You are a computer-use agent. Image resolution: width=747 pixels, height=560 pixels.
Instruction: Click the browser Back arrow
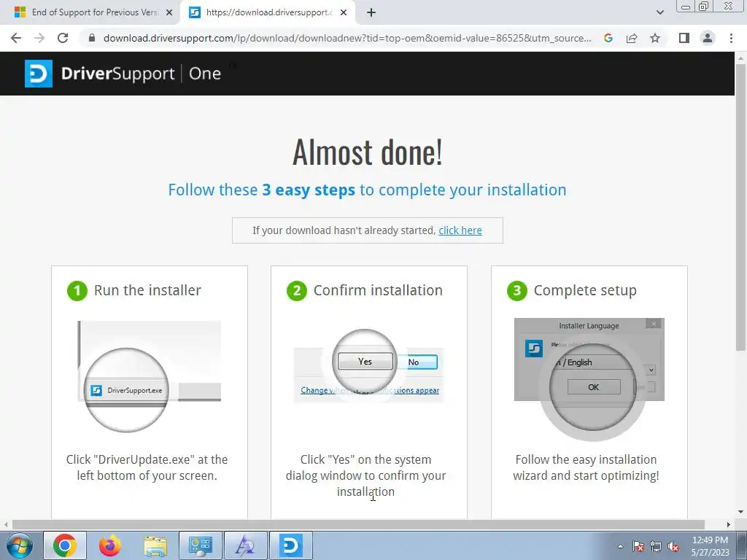pos(16,38)
